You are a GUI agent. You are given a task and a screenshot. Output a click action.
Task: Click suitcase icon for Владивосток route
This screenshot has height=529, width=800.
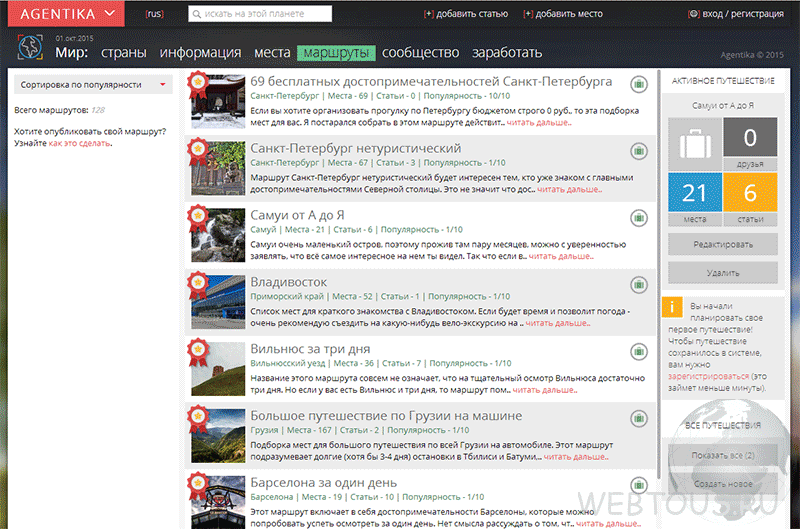pos(639,285)
